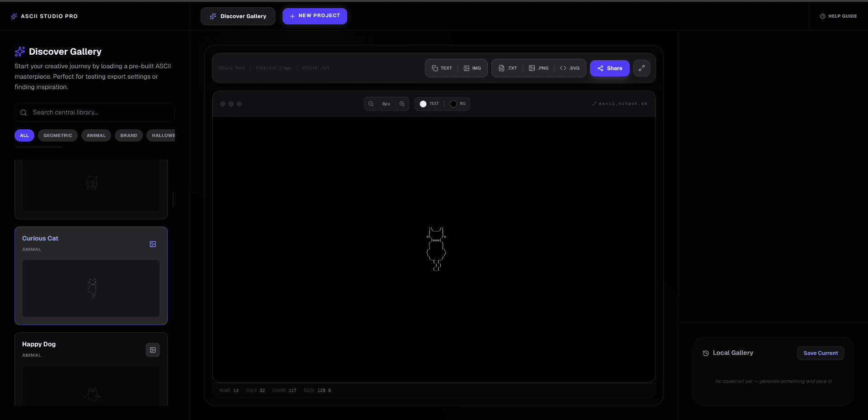The image size is (868, 420).
Task: Export as .SVG file
Action: (x=570, y=68)
